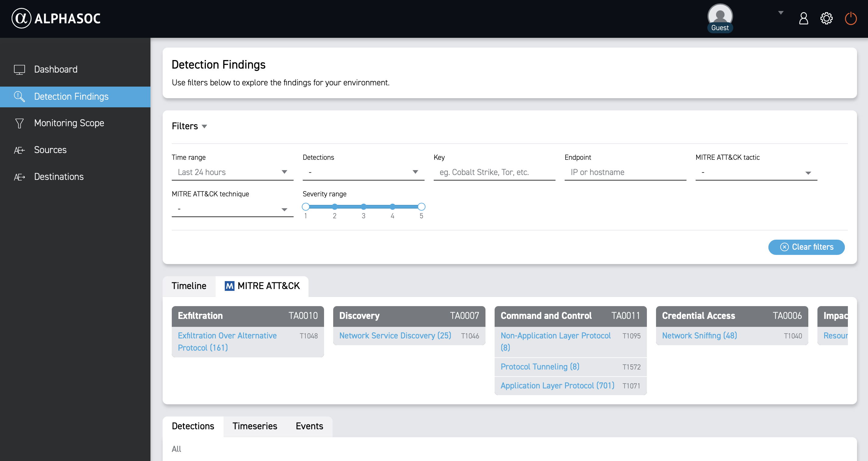Click the Monitoring Scope funnel icon
The height and width of the screenshot is (461, 868).
pos(19,123)
